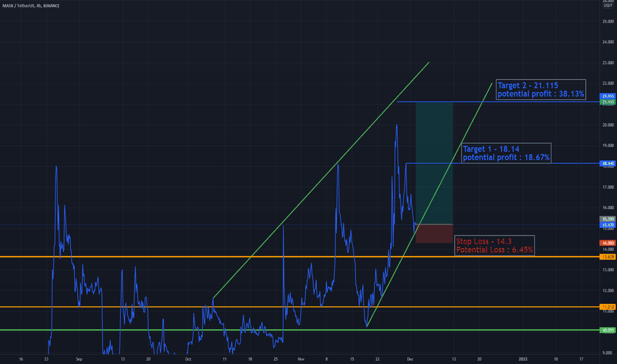Click the 25.000 price axis label
Viewport: 617px width, 364px height.
point(608,21)
